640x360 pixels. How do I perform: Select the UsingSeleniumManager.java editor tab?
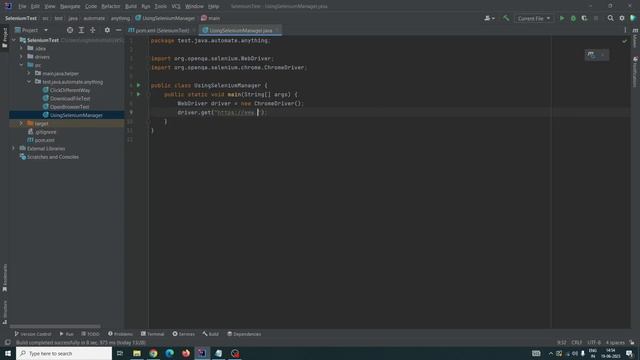click(x=240, y=30)
